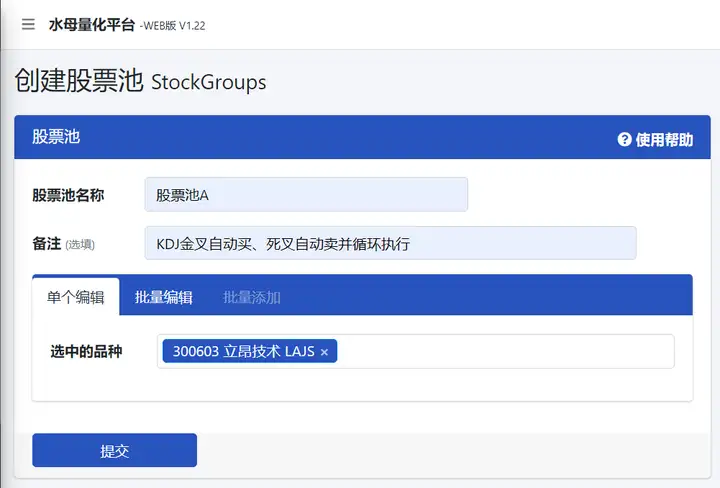Open the 批量添加 tab
720x488 pixels.
pyautogui.click(x=252, y=297)
